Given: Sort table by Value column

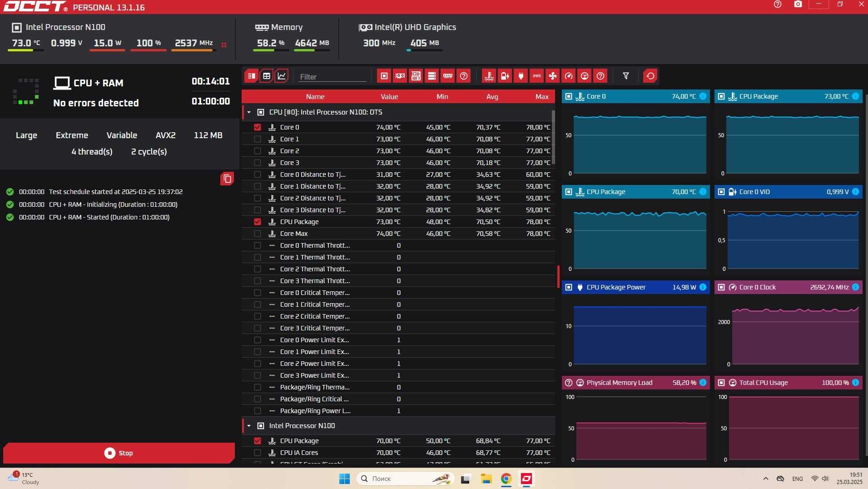Looking at the screenshot, I should pos(389,96).
